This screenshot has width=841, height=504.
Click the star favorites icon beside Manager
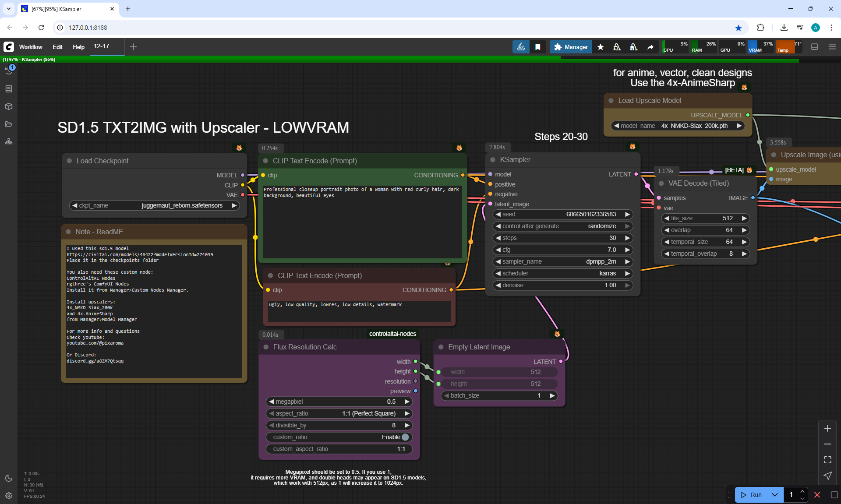601,47
